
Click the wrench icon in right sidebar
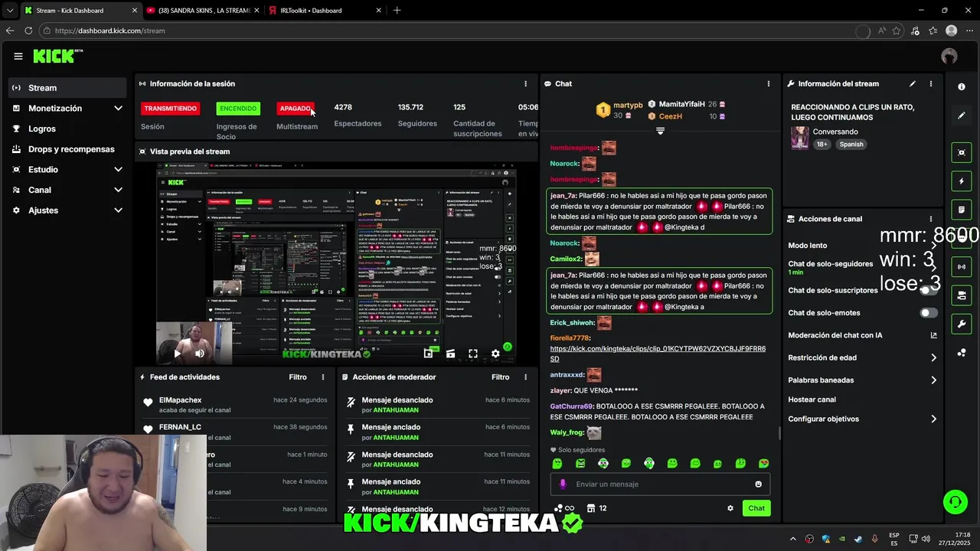tap(962, 324)
